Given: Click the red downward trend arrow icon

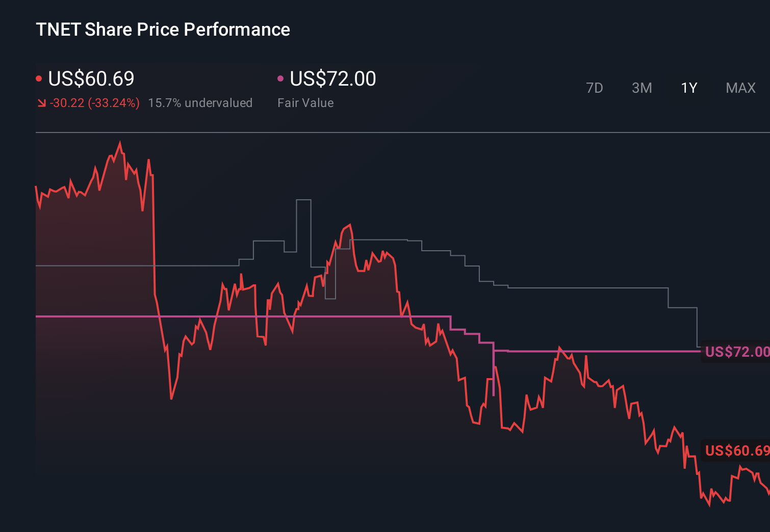Looking at the screenshot, I should [41, 102].
